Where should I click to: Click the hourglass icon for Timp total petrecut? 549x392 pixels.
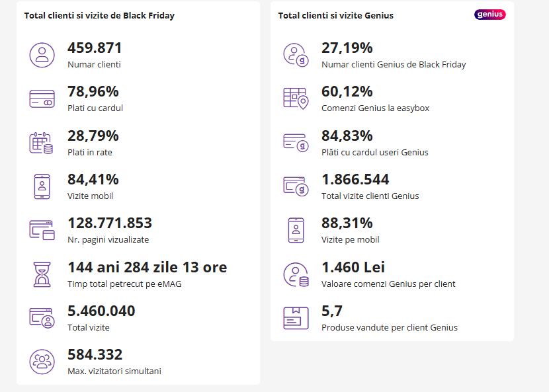[42, 274]
